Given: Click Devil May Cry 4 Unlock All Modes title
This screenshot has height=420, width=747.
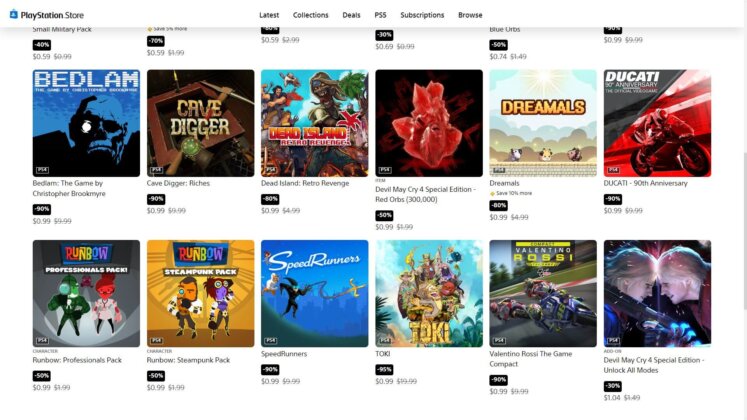Looking at the screenshot, I should [654, 365].
